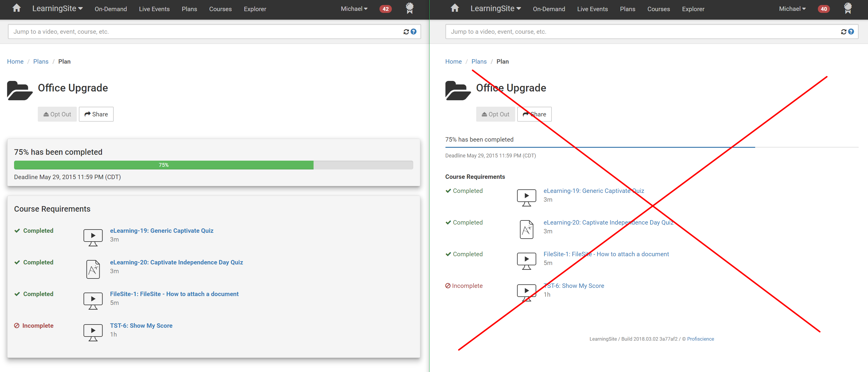Go to Plans in the right navbar
Image resolution: width=868 pixels, height=372 pixels.
pos(628,9)
